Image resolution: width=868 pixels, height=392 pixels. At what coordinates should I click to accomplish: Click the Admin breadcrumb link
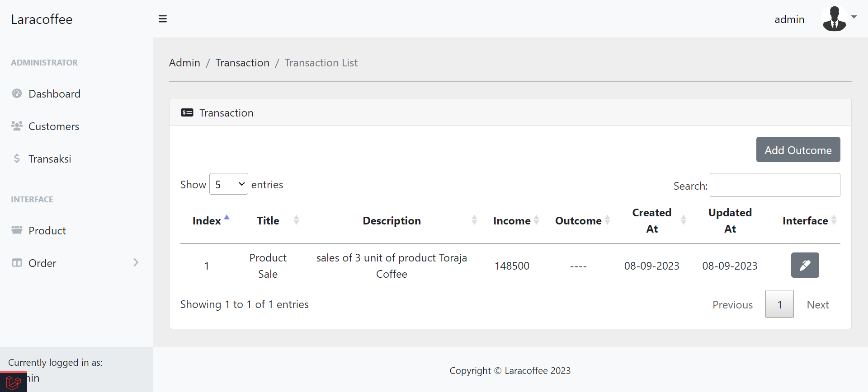coord(184,63)
